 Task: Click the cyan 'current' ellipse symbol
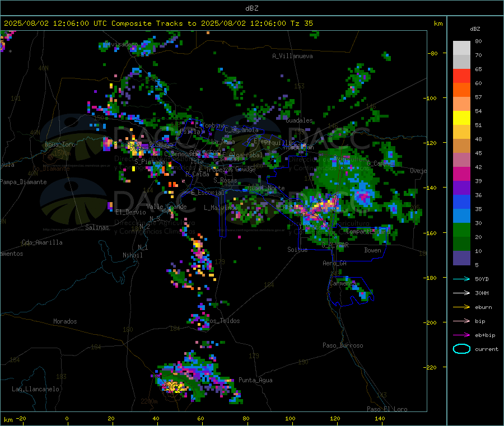pyautogui.click(x=461, y=349)
